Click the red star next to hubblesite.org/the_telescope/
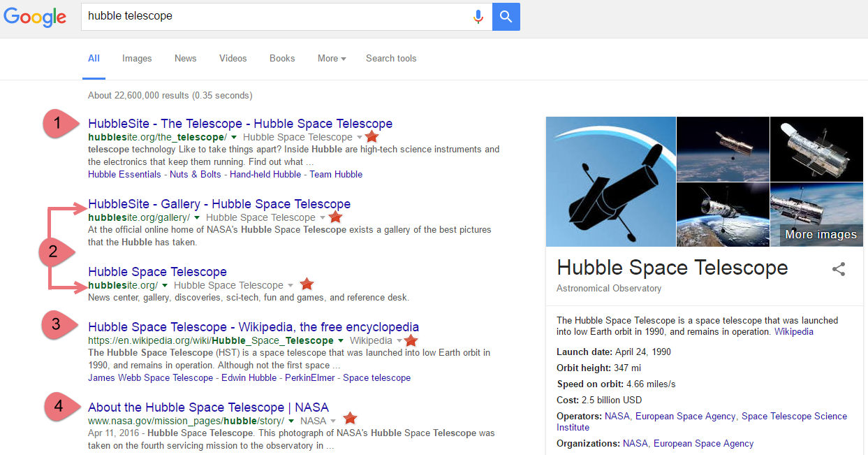 tap(372, 137)
